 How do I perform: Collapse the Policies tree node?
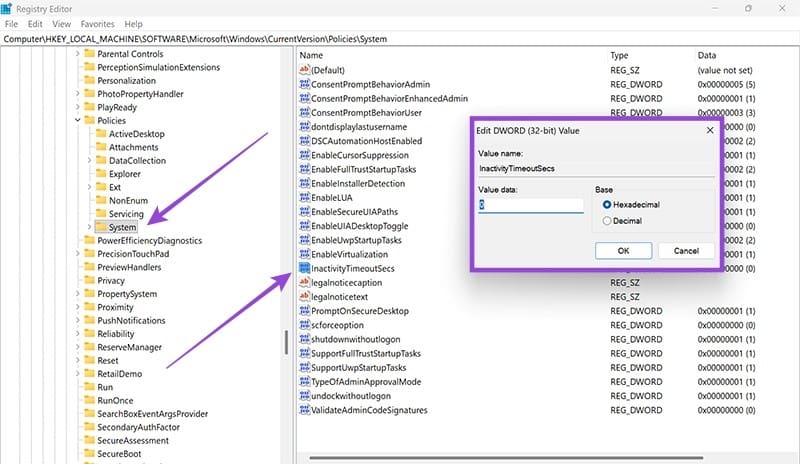78,120
